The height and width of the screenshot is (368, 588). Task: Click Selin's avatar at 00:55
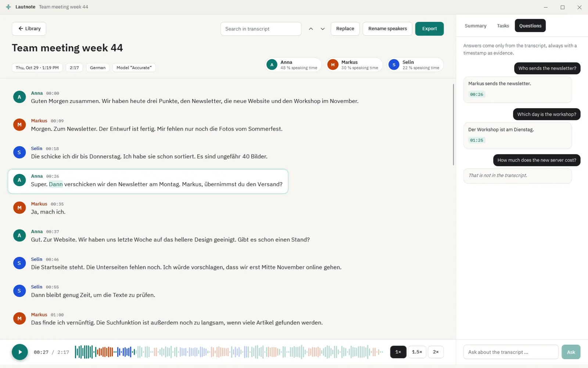tap(19, 291)
